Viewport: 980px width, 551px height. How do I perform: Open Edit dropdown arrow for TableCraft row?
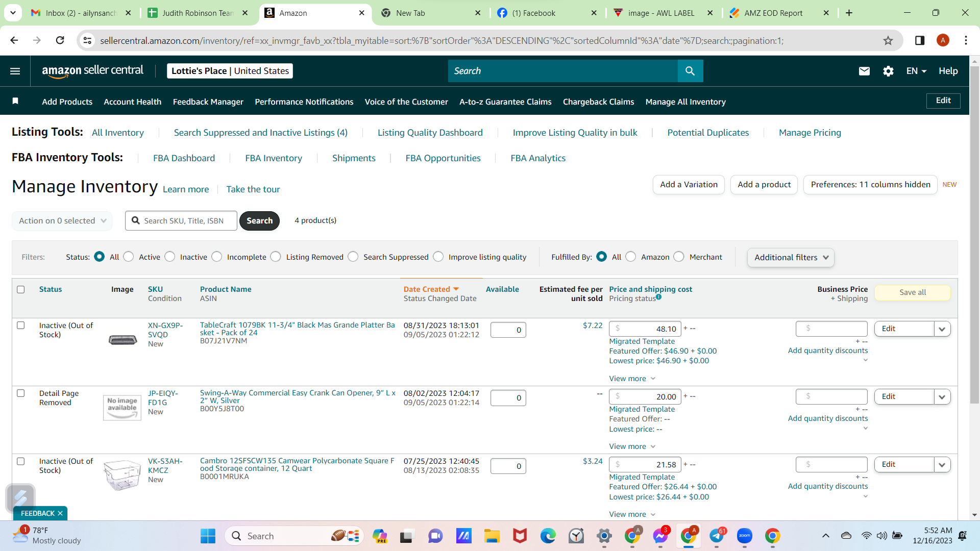[942, 329]
